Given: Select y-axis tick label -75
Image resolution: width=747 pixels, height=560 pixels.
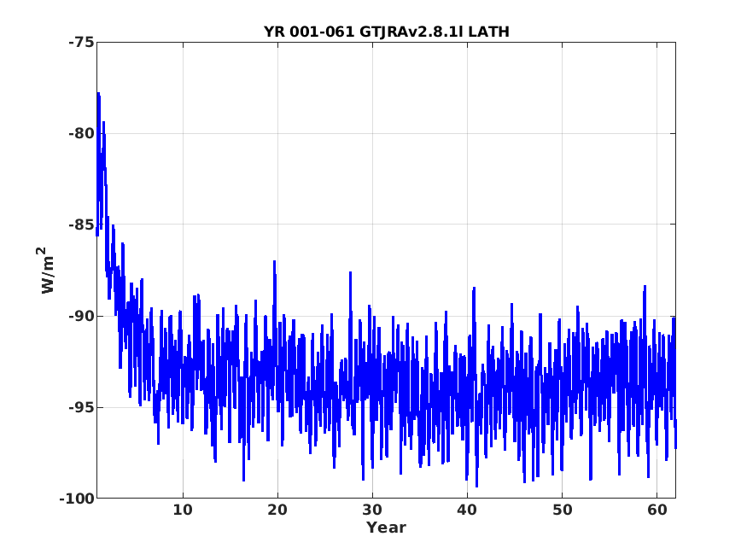Looking at the screenshot, I should click(x=81, y=43).
